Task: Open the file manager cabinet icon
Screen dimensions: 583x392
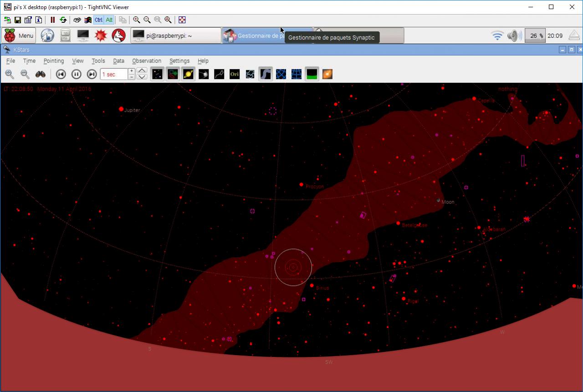Action: [65, 36]
